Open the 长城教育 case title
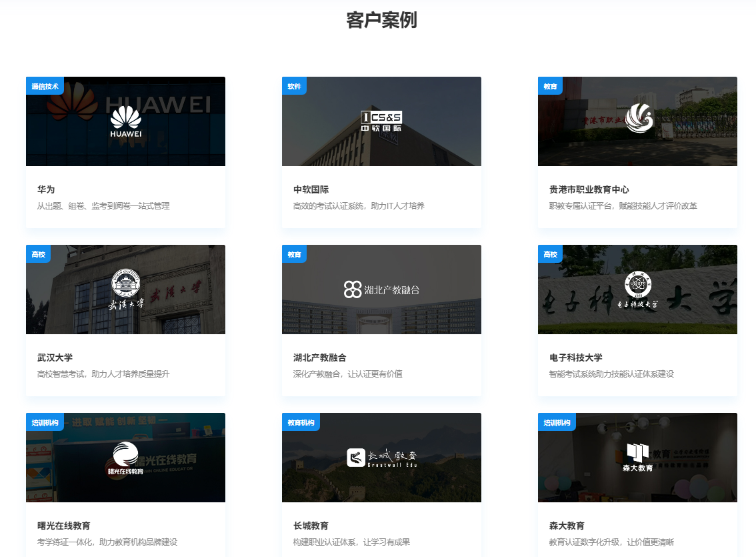 311,526
